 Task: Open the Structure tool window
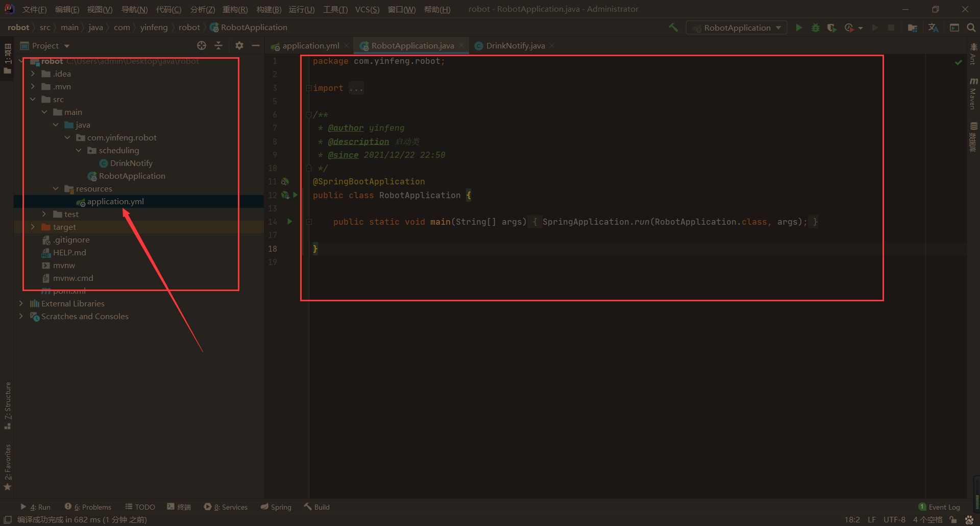(7, 405)
